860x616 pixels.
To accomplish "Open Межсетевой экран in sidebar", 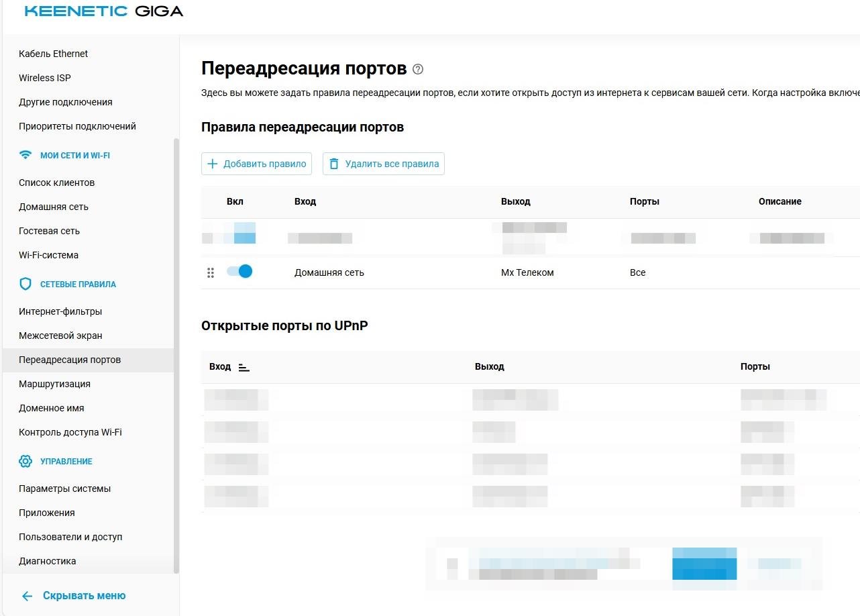I will click(60, 336).
